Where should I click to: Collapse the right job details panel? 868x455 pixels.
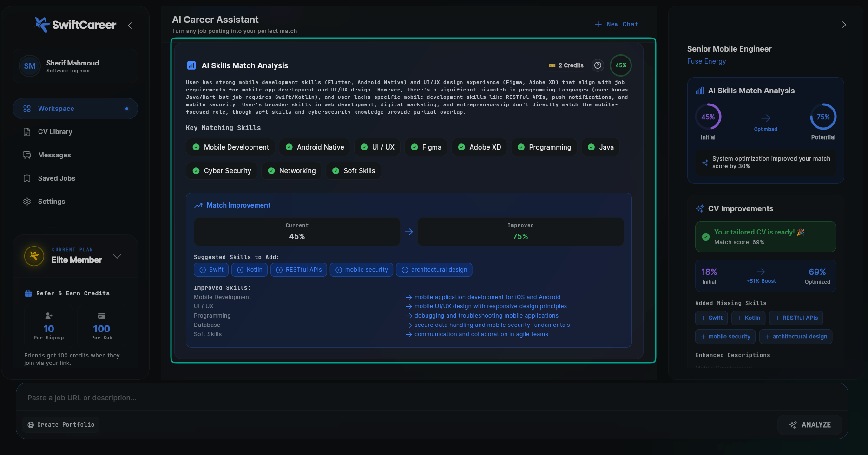(x=844, y=25)
